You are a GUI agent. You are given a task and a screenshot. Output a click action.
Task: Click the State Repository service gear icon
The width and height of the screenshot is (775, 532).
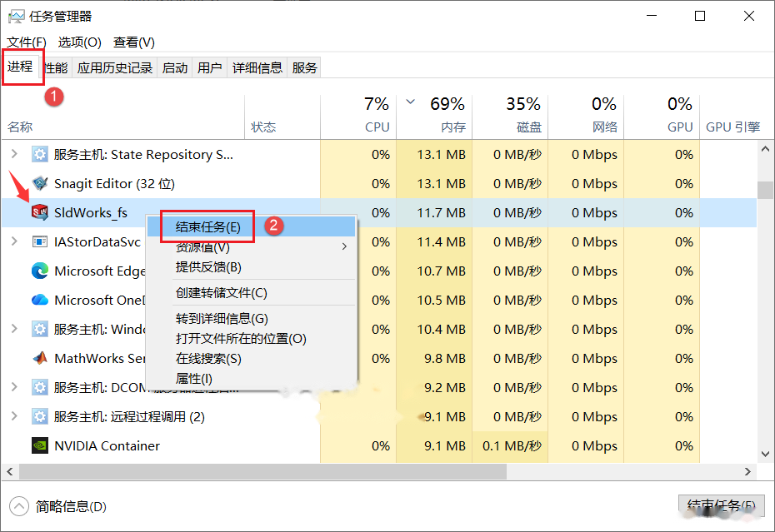point(39,155)
